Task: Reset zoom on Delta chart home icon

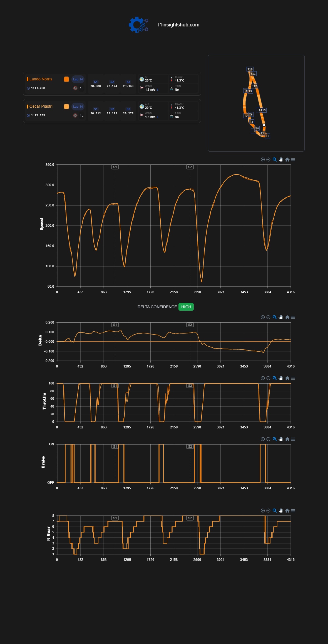Action: tap(287, 317)
